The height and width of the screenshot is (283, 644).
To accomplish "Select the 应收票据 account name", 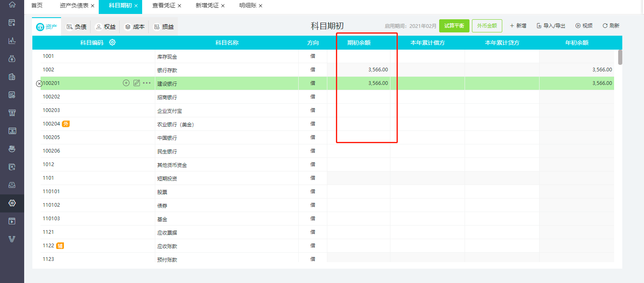I will pyautogui.click(x=167, y=233).
